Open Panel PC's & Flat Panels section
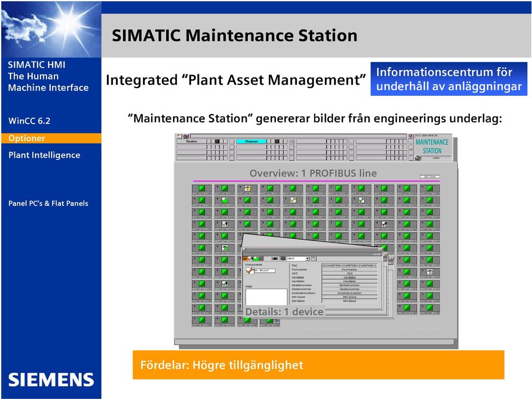Image resolution: width=532 pixels, height=399 pixels. [48, 203]
